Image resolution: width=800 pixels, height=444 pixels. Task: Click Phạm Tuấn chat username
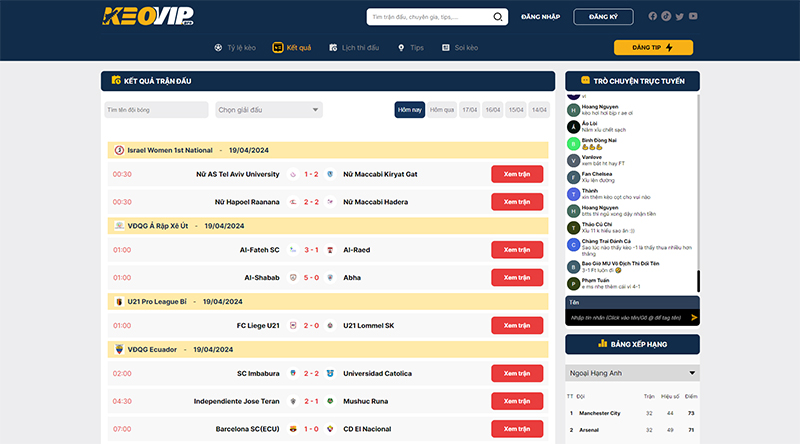pos(595,280)
